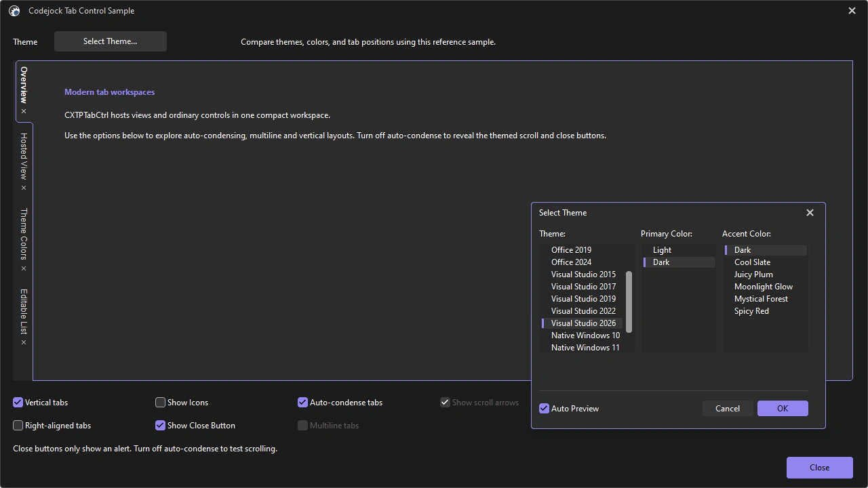Choose the Cool Slate accent color

coord(766,262)
